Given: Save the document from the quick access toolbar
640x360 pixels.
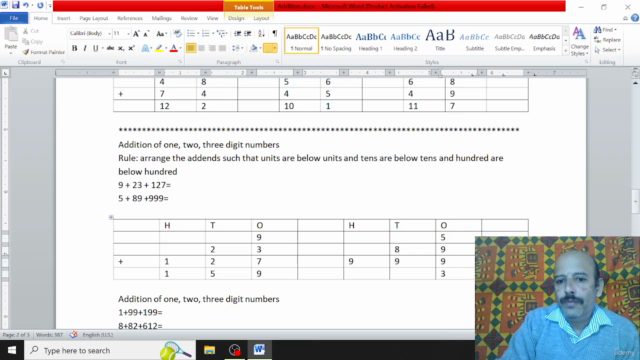Looking at the screenshot, I should point(16,5).
